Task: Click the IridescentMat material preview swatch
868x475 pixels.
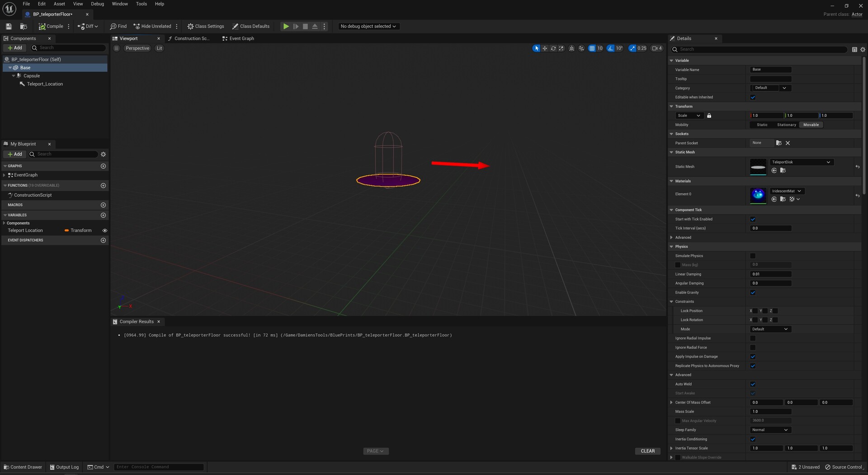Action: coord(758,195)
